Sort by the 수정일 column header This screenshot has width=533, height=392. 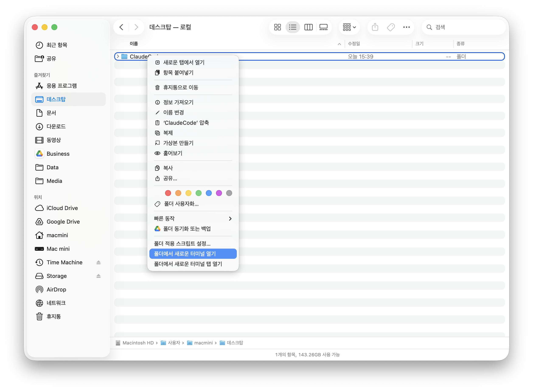[x=354, y=44]
